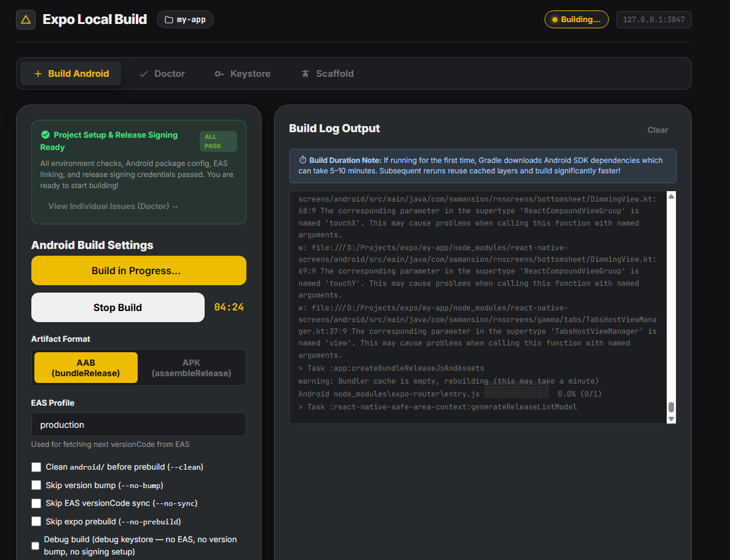Screen dimensions: 730x560
Task: Click the key icon on Keystore tab
Action: pos(219,74)
